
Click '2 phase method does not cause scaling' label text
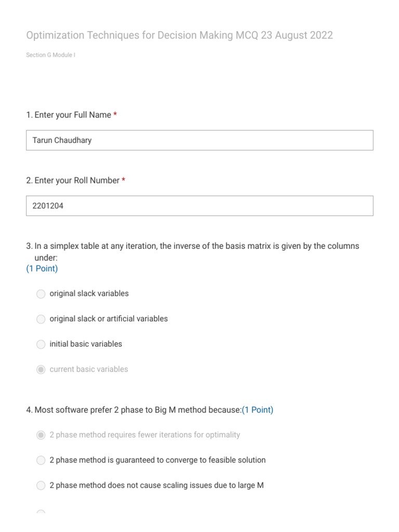click(157, 485)
